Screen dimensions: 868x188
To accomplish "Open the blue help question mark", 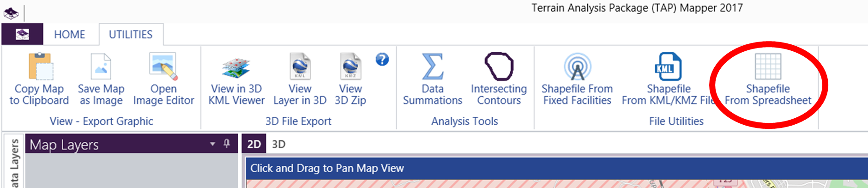I will pos(382,59).
